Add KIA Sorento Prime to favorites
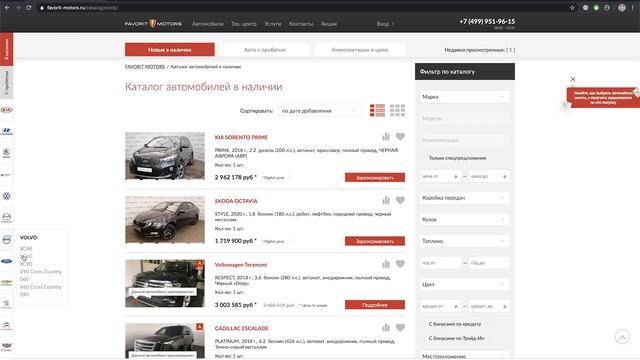The width and height of the screenshot is (640, 360). point(400,137)
